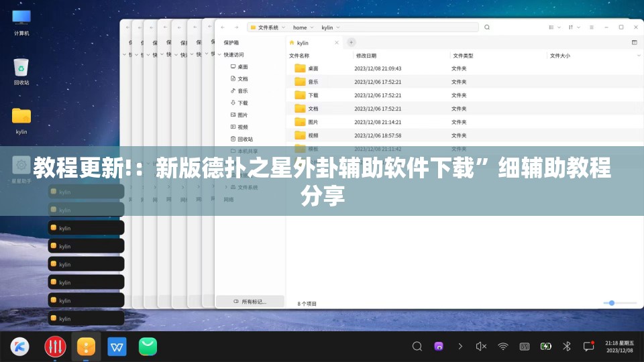Select 桌面 in the sidebar
Screen dimensions: 644x362
point(239,66)
